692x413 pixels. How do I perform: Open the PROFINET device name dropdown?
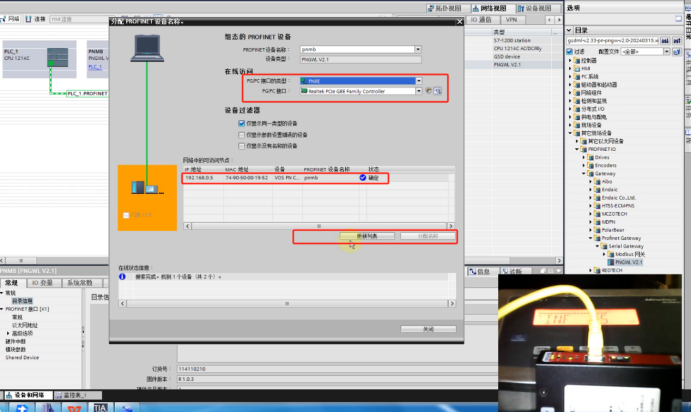pyautogui.click(x=418, y=49)
